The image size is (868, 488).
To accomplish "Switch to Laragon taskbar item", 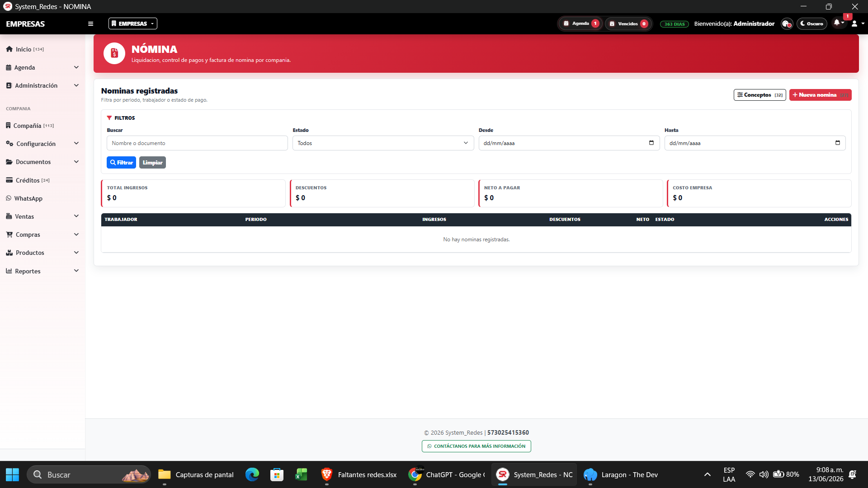I will coord(621,475).
